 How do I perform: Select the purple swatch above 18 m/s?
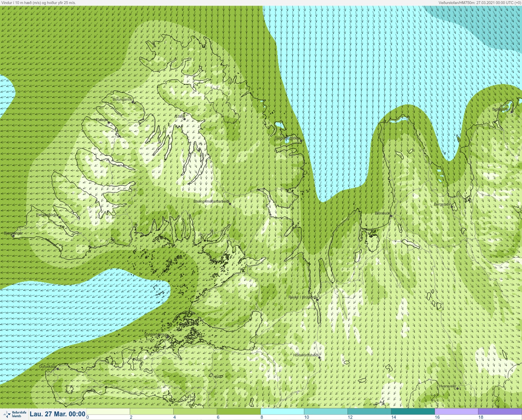(500, 411)
